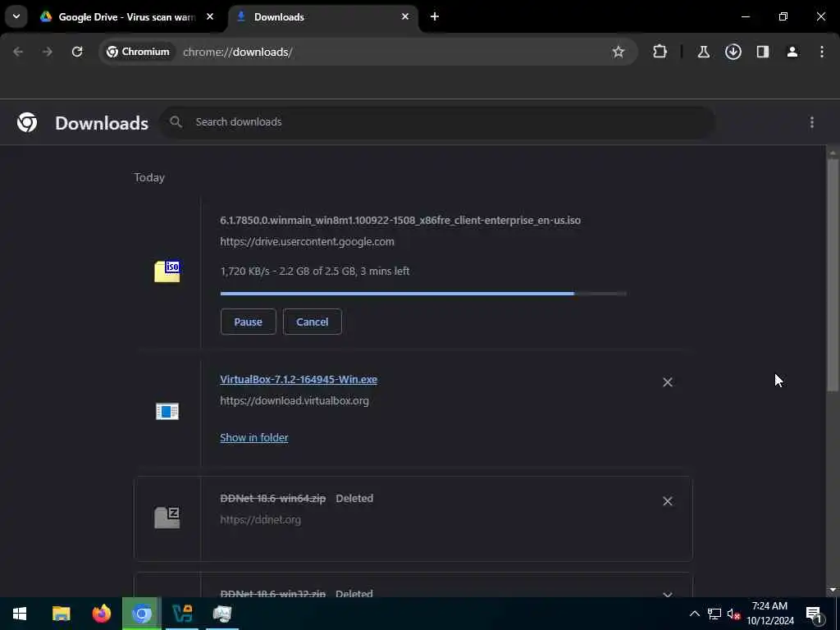Show hidden system tray icons
The height and width of the screenshot is (630, 840).
point(694,614)
